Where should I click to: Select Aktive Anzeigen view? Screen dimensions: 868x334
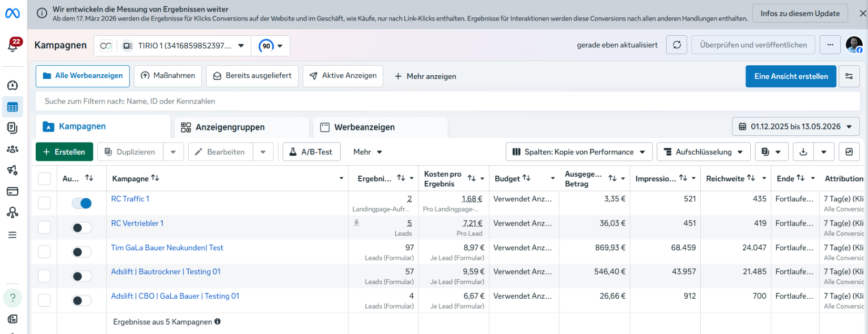[343, 76]
